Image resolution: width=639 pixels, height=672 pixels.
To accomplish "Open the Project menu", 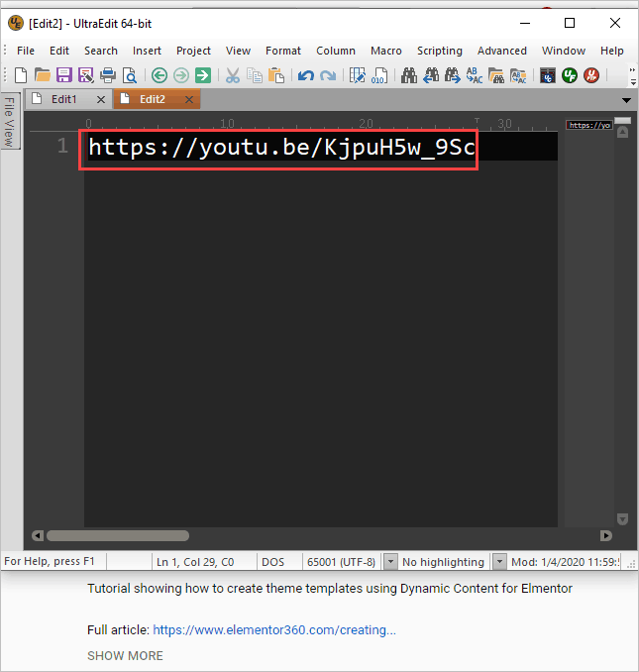I will 193,51.
